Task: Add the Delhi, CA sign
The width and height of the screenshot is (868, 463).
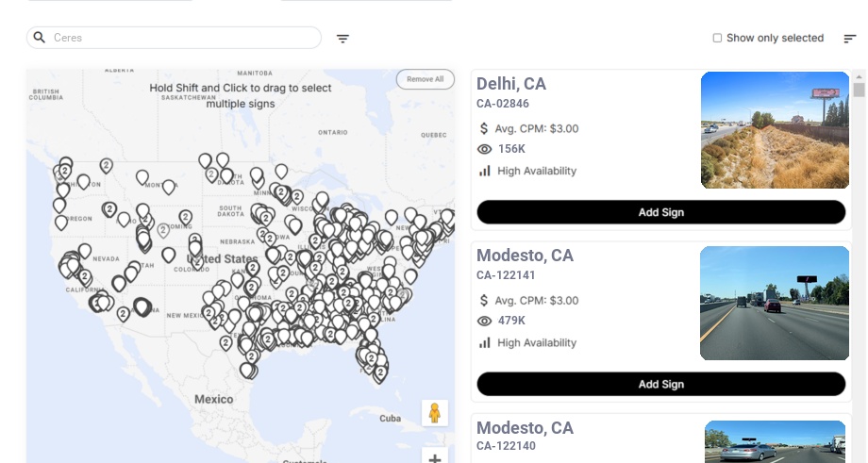Action: [x=660, y=212]
